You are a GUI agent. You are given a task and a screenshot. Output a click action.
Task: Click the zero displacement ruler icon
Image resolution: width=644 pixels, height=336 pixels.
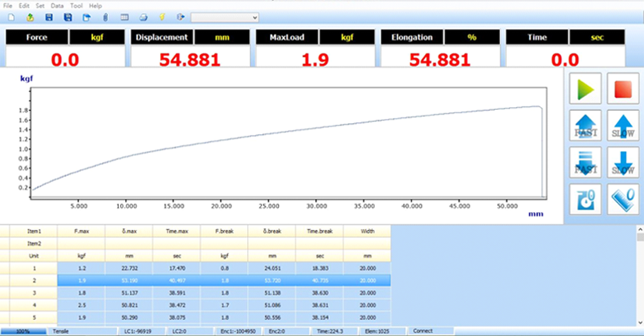[622, 200]
